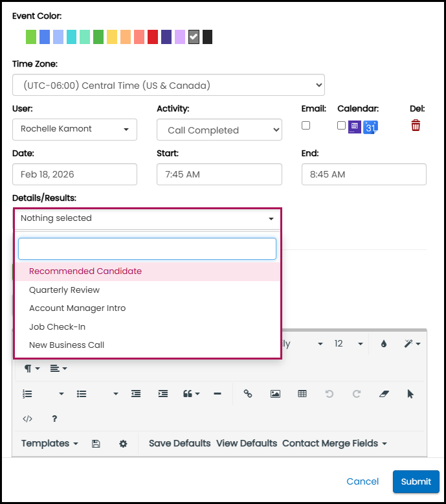
Task: Click the insert table icon
Action: pos(302,394)
